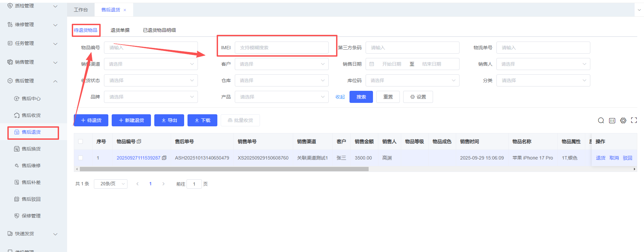Open the 20条/页 page size dropdown
Image resolution: width=644 pixels, height=252 pixels.
[x=110, y=184]
